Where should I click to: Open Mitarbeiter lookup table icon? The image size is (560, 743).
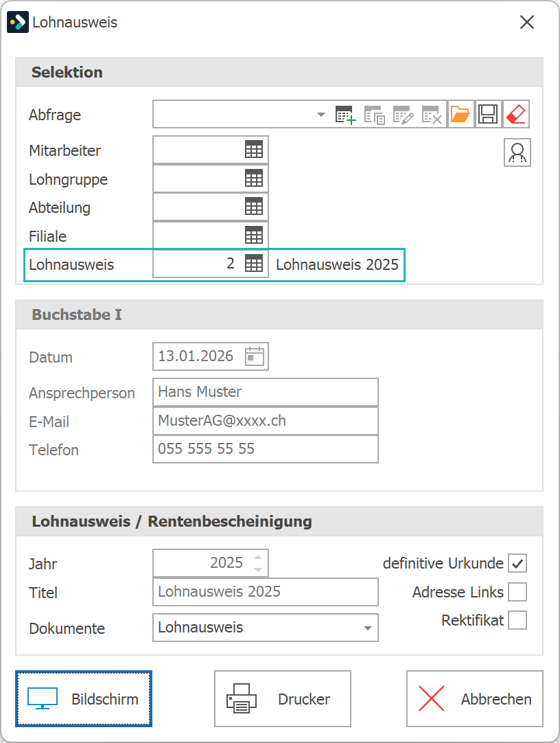254,150
